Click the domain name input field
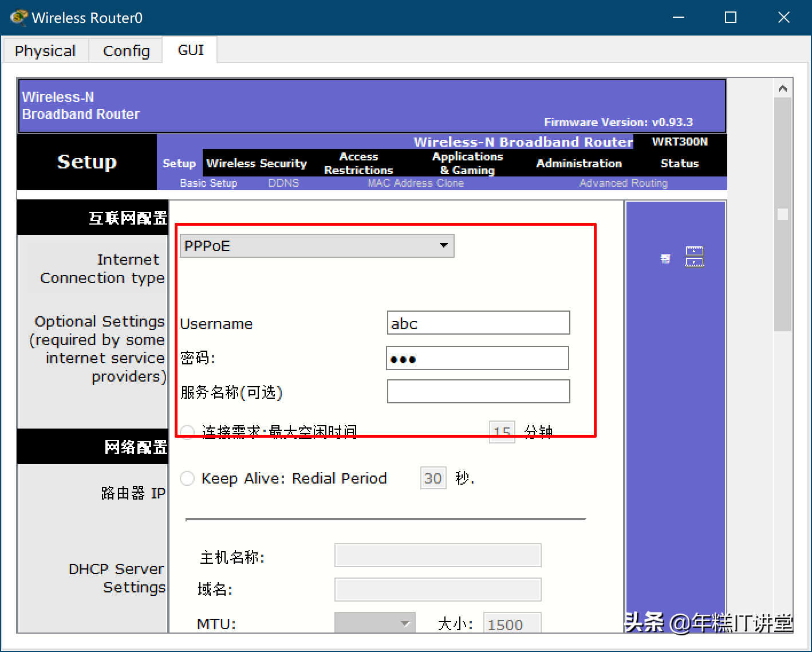This screenshot has width=812, height=652. (x=438, y=590)
